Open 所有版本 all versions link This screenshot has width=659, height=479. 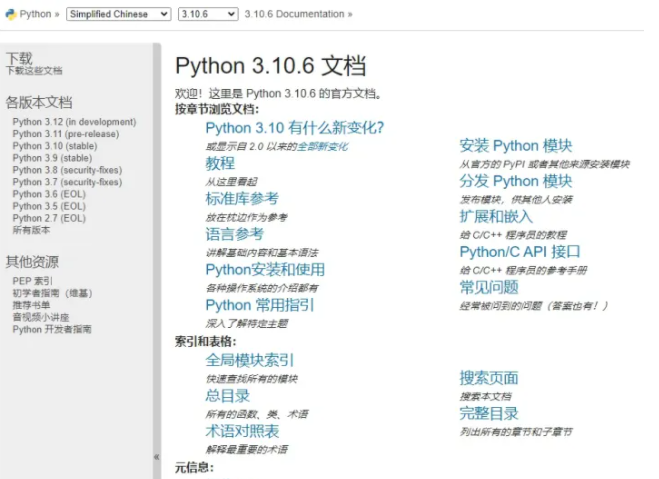[x=32, y=230]
